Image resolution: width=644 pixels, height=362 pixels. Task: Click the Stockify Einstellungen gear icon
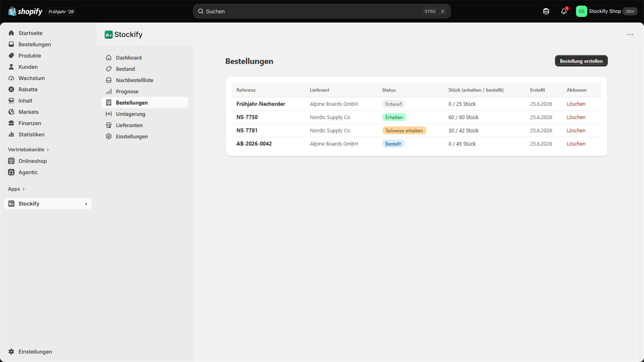[109, 136]
